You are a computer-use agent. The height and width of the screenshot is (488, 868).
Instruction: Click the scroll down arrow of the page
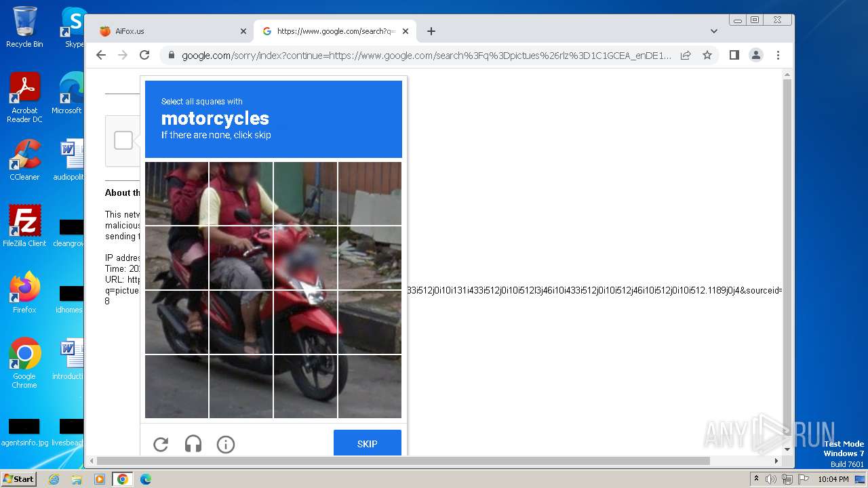pos(787,449)
